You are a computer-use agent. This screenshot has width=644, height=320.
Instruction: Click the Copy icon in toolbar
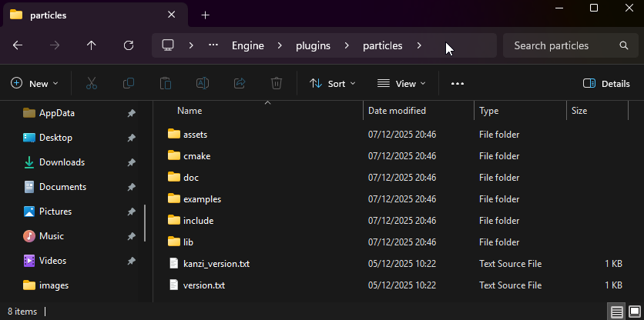tap(129, 84)
